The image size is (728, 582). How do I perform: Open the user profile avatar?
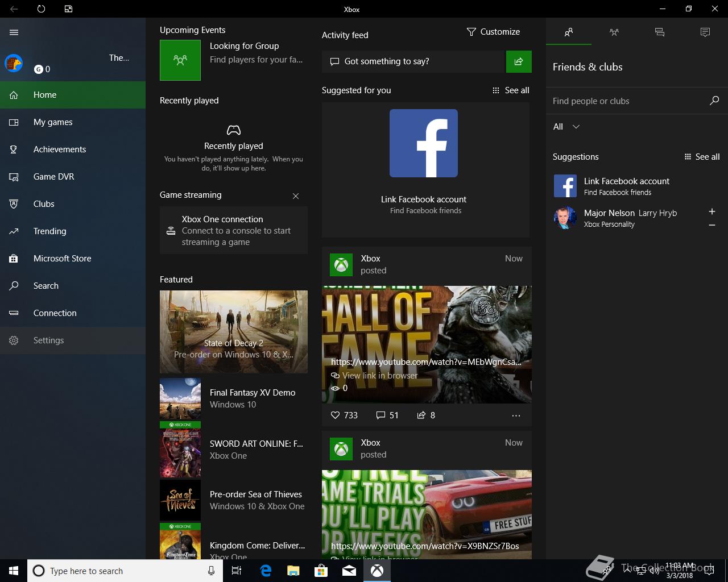[14, 63]
